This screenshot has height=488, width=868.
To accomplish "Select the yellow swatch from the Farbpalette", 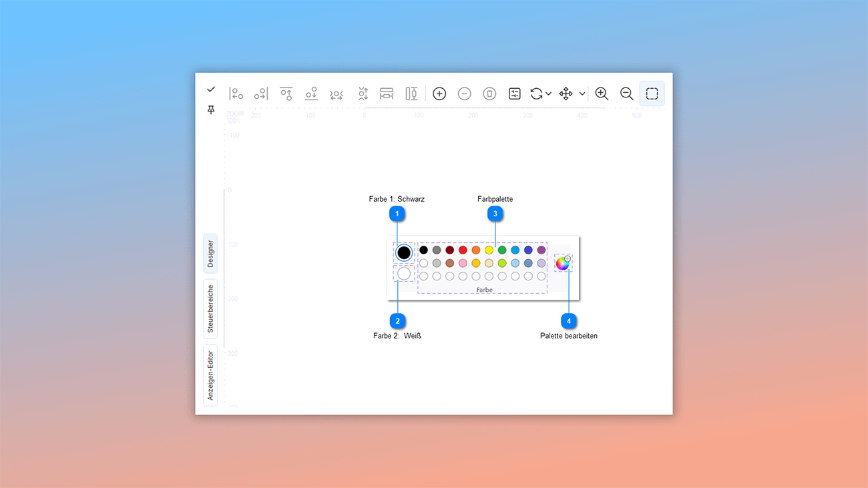I will click(489, 249).
